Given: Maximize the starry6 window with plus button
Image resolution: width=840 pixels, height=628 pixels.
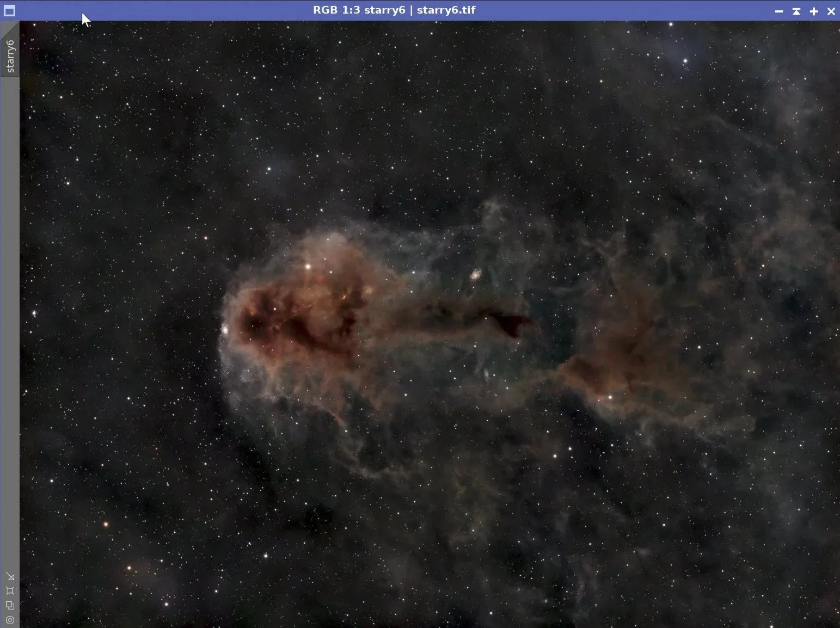Looking at the screenshot, I should [814, 11].
